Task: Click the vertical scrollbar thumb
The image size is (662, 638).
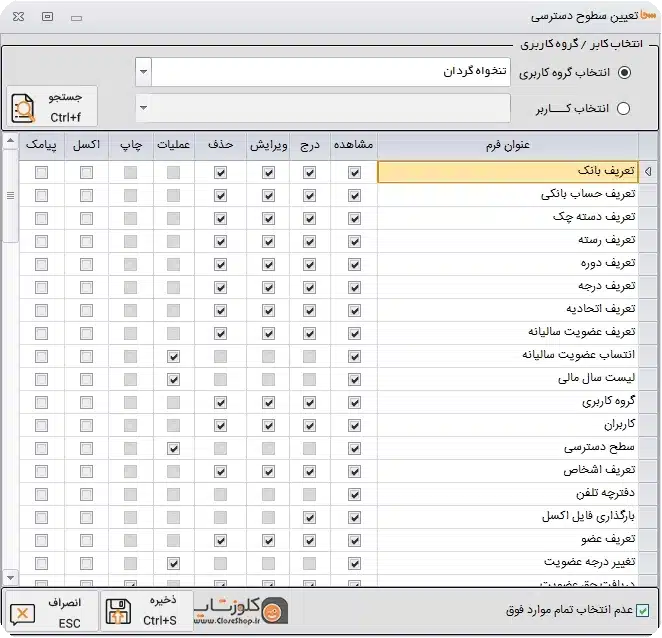Action: [x=11, y=195]
